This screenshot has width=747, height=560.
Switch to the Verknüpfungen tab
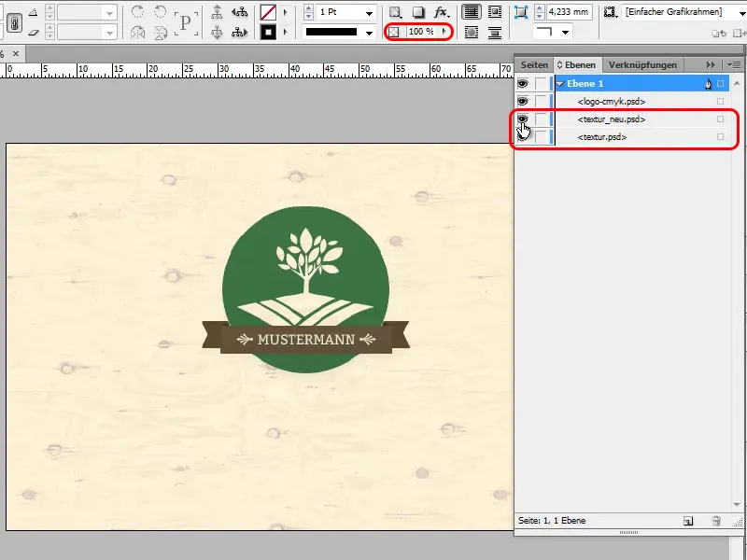click(642, 64)
